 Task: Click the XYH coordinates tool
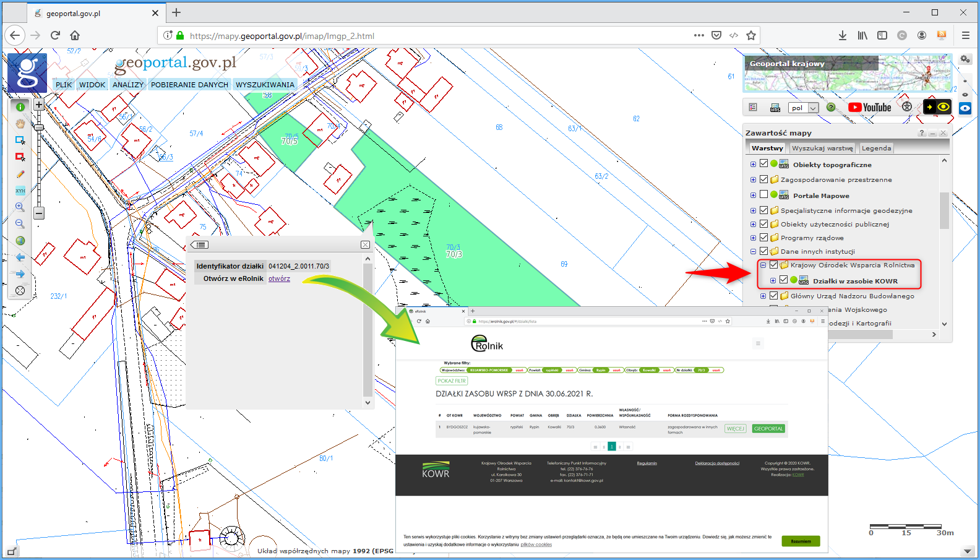pyautogui.click(x=20, y=191)
